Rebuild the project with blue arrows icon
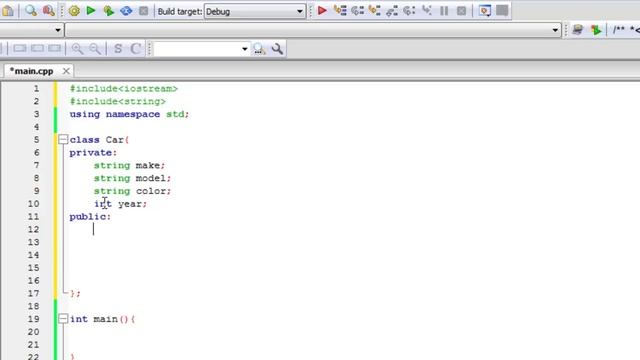 [126, 11]
